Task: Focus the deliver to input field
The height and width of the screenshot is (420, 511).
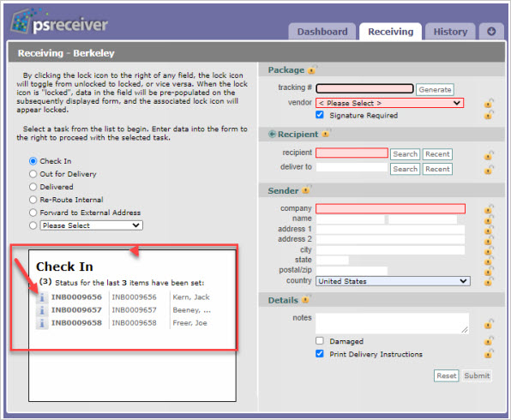Action: pyautogui.click(x=352, y=167)
